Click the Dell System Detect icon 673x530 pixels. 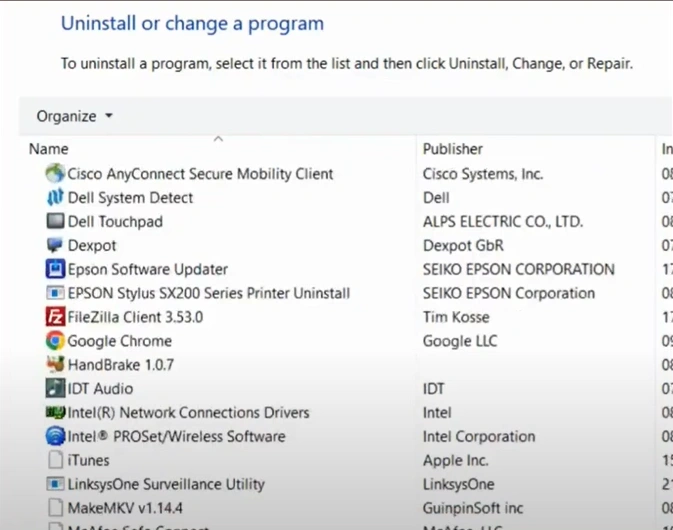(55, 197)
